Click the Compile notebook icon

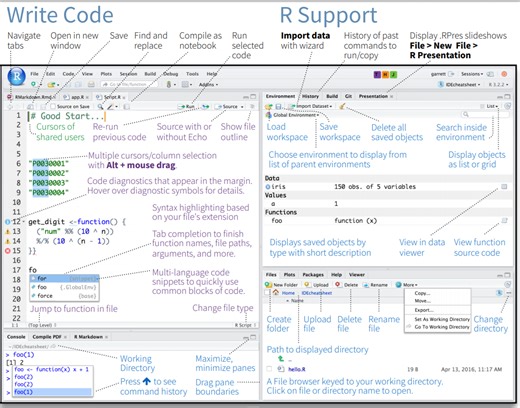click(127, 107)
